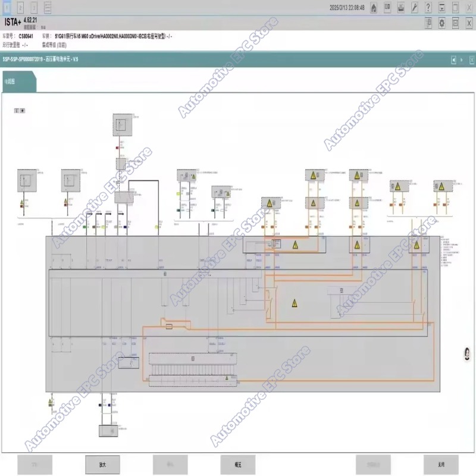Go to the ISTA home screen icon
The image size is (476, 476).
tap(374, 8)
